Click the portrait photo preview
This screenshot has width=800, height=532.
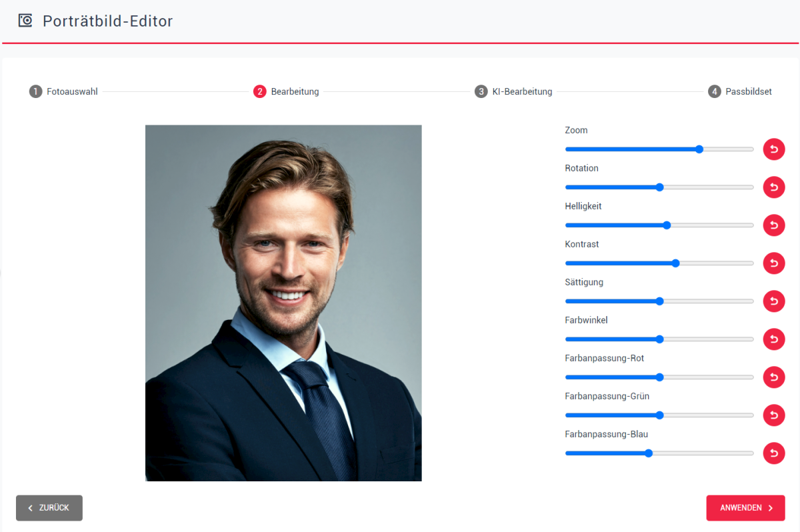283,303
